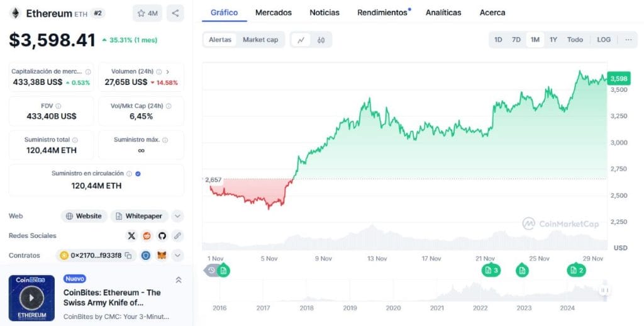Open the Acerca tab
This screenshot has width=644, height=326.
point(492,13)
